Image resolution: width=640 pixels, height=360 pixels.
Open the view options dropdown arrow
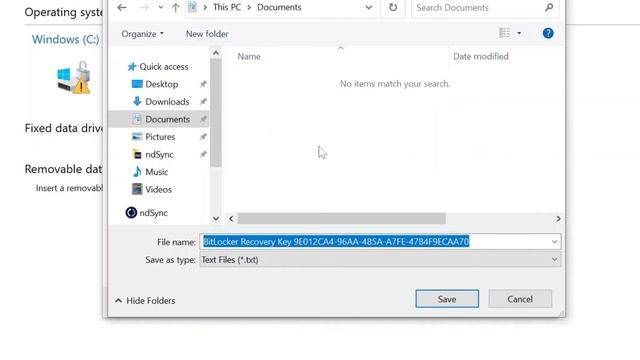(519, 33)
